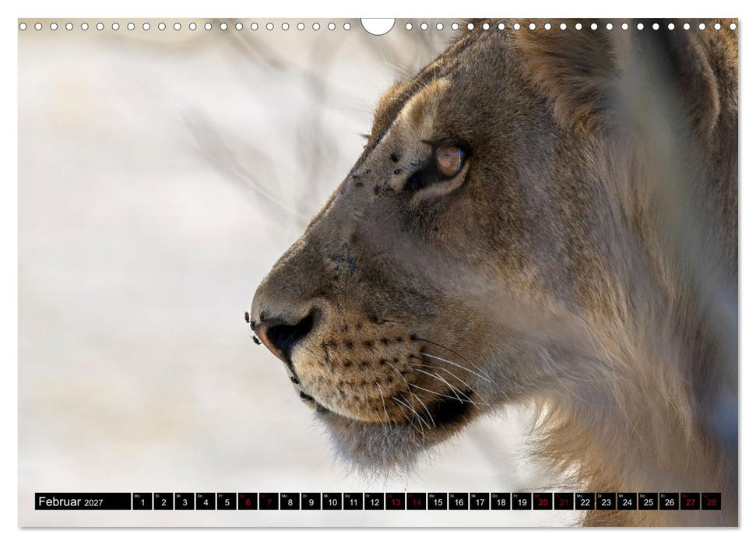Click the lioness's amber eye in photo
Viewport: 756px width, 545px height.
tap(449, 161)
